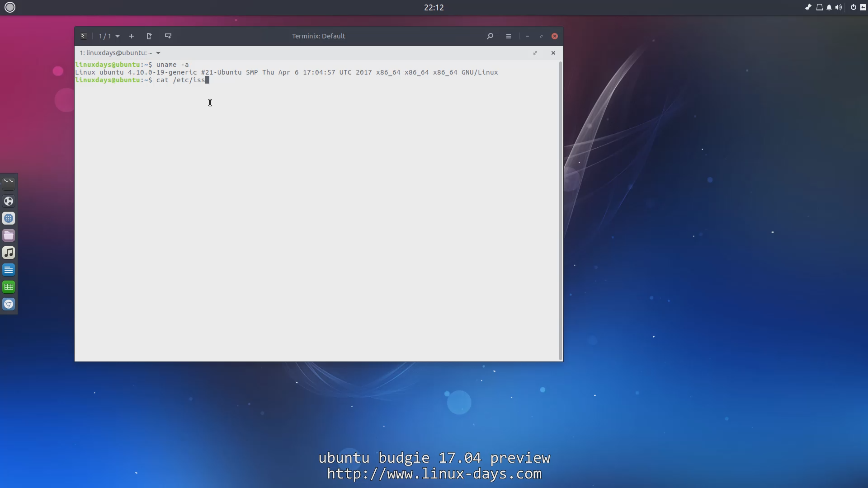Open terminal search with magnifier icon
The height and width of the screenshot is (488, 868).
pyautogui.click(x=490, y=36)
